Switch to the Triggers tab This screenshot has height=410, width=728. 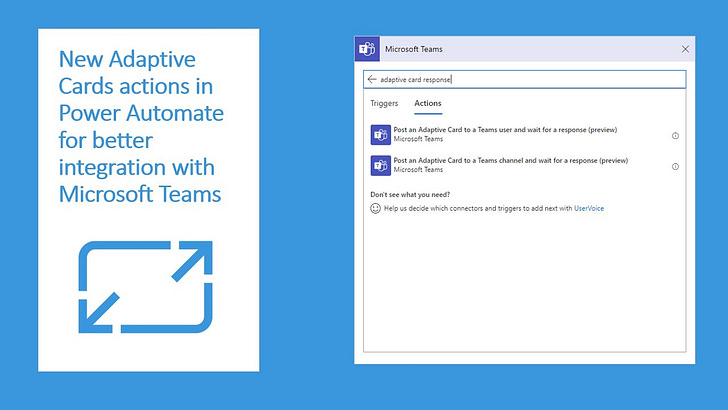coord(384,103)
